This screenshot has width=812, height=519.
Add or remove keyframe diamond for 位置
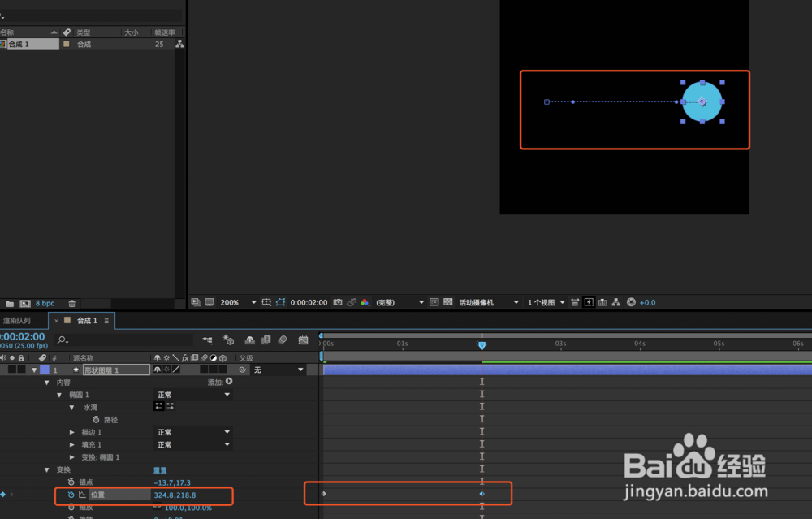click(3, 495)
